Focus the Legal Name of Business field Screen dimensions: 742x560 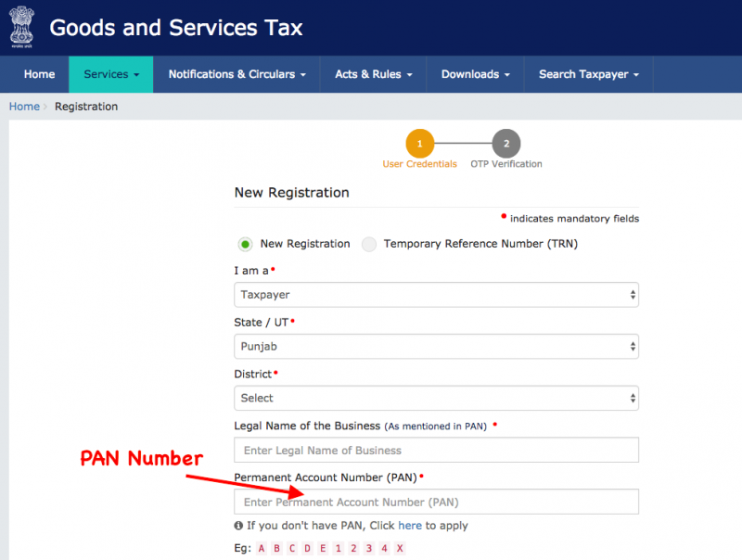[x=436, y=450]
